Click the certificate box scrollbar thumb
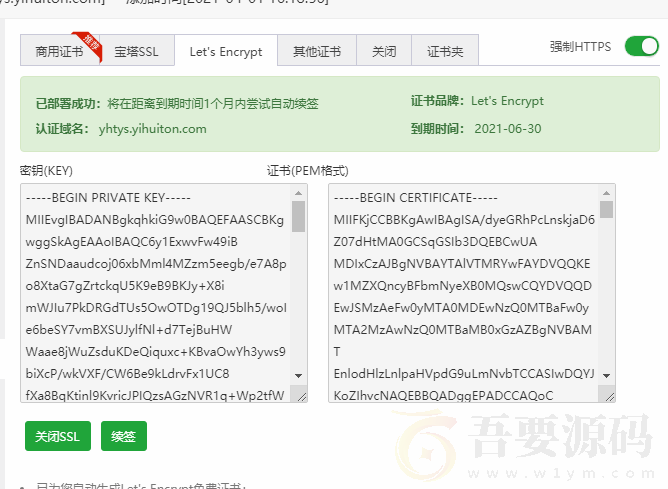 click(x=606, y=210)
